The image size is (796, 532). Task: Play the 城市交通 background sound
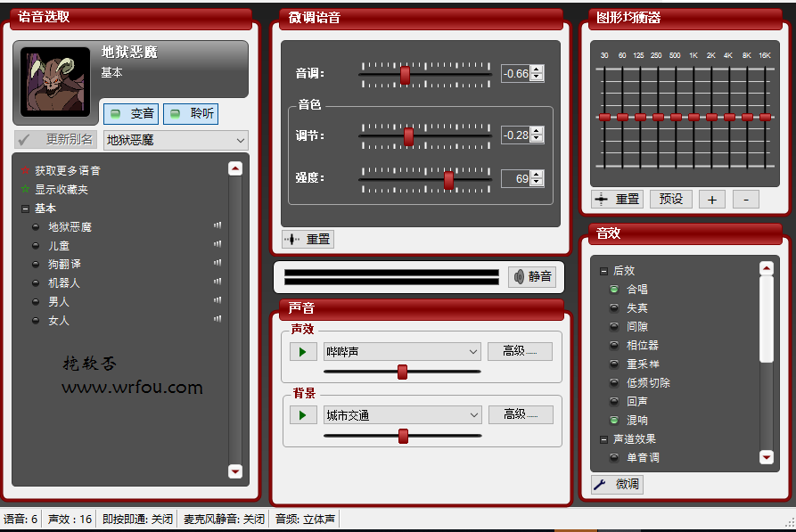tap(303, 415)
